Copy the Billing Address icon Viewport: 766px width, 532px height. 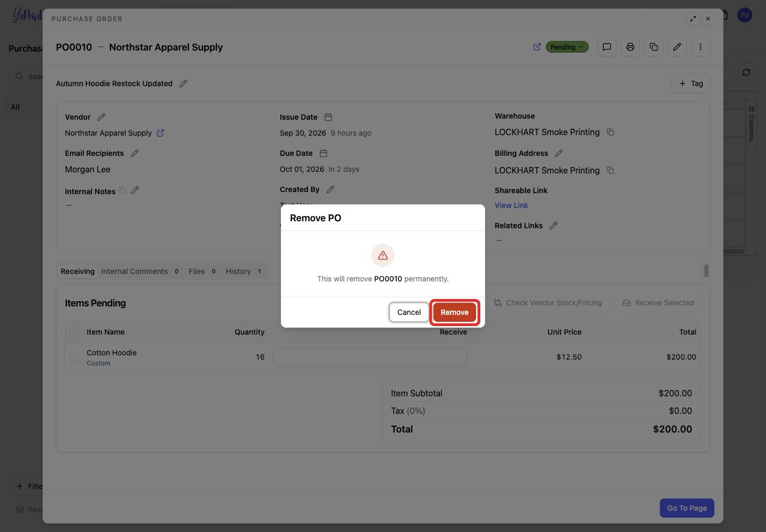(611, 170)
